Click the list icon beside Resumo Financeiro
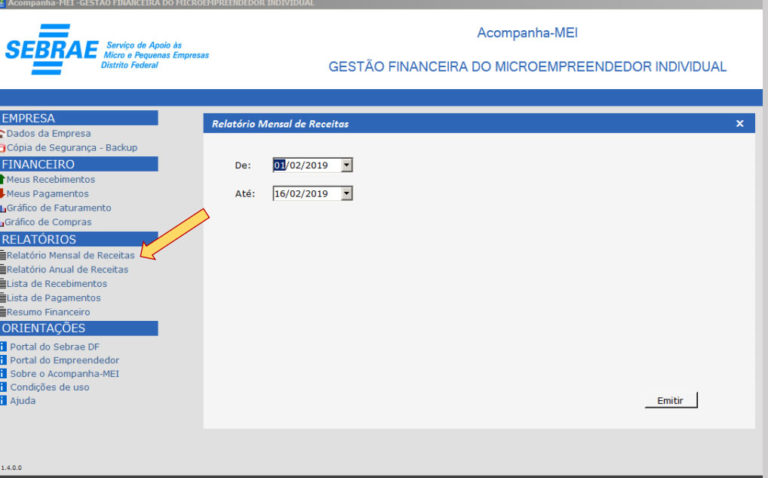The image size is (768, 478). (2, 312)
